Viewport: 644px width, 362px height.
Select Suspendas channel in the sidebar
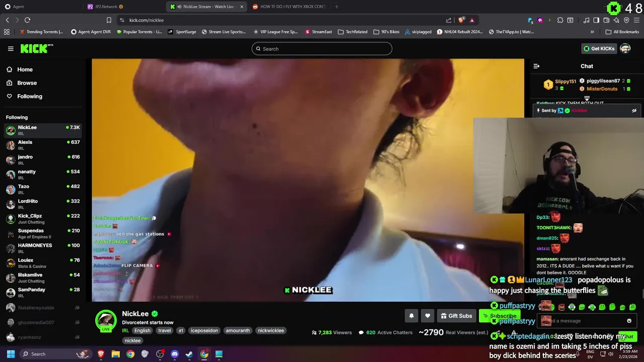coord(42,233)
